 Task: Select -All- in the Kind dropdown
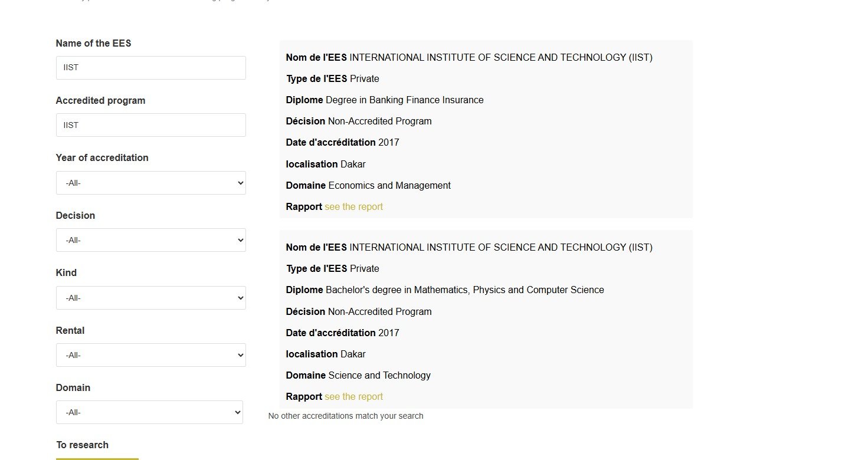click(150, 298)
